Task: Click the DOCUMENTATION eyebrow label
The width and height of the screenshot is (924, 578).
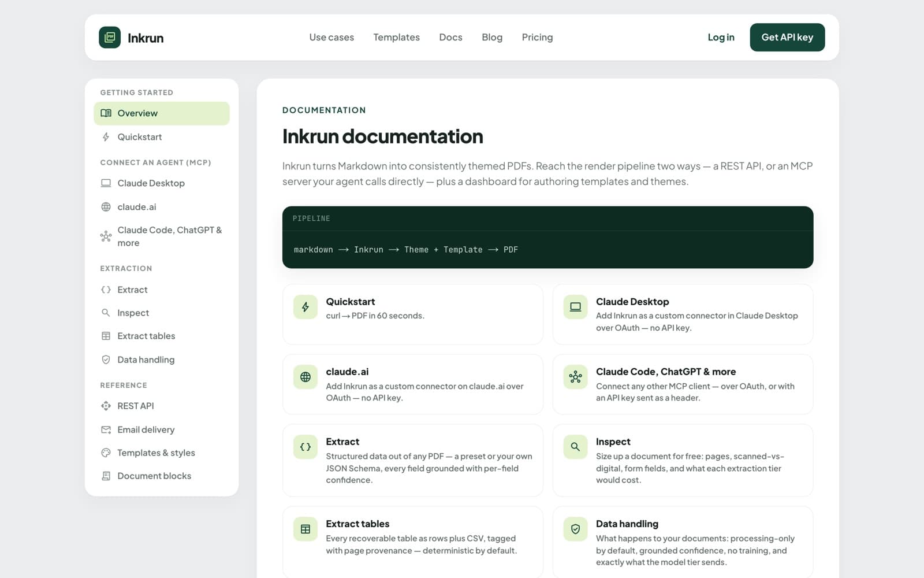Action: point(324,110)
